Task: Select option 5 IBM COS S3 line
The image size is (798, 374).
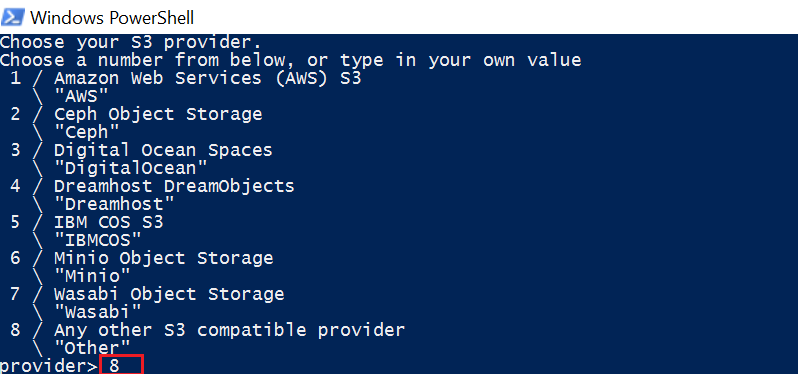Action: click(87, 222)
